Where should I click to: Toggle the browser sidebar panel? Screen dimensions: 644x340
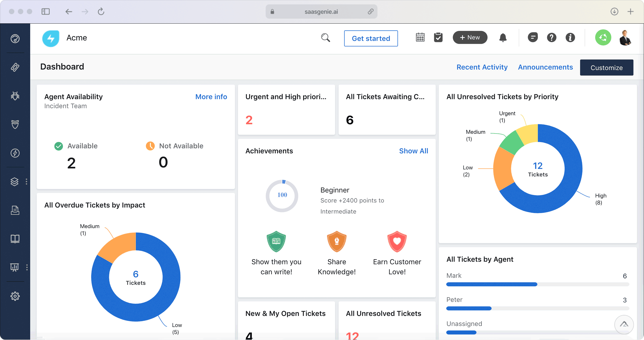pos(46,12)
